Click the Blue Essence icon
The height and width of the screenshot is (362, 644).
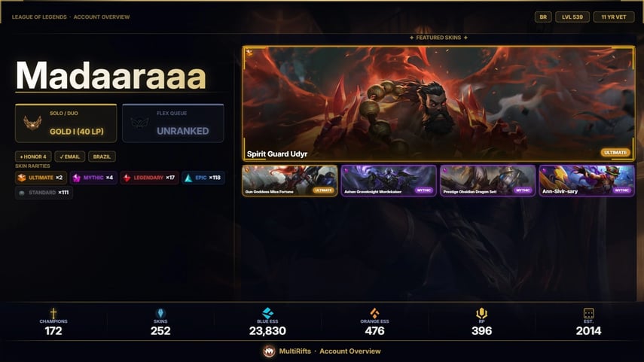(x=267, y=313)
